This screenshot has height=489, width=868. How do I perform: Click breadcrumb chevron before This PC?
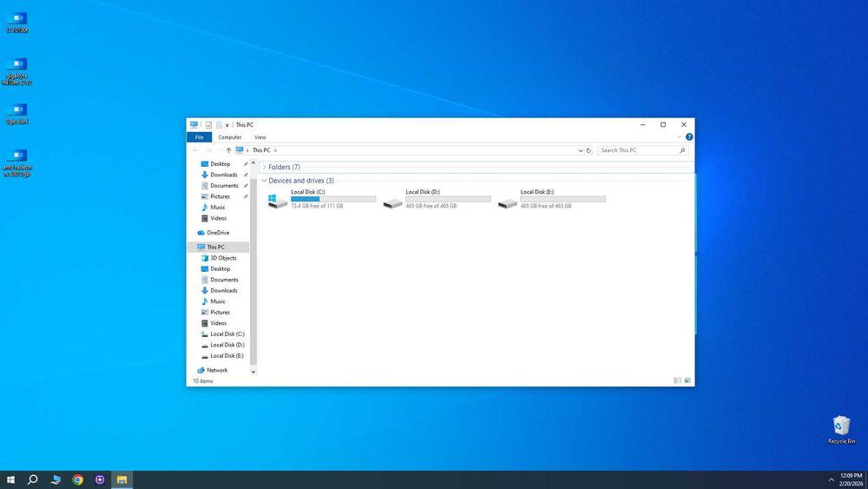click(247, 150)
